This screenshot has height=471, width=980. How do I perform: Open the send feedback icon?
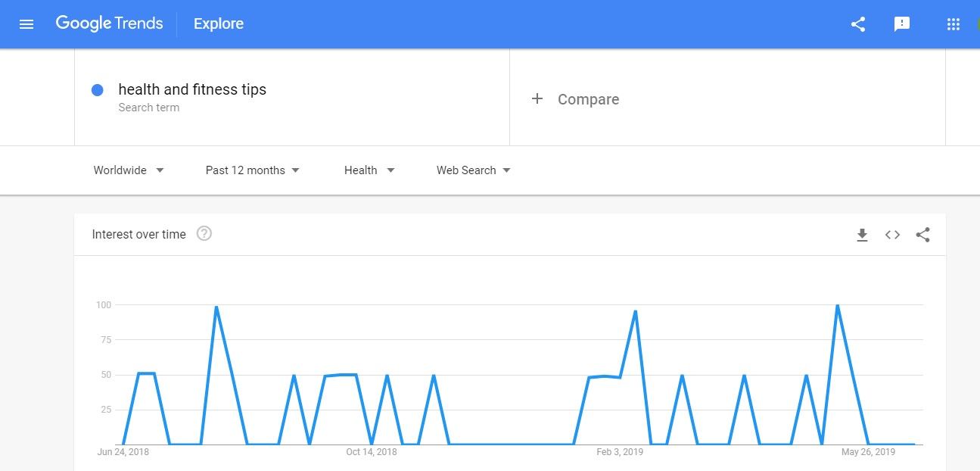(902, 24)
